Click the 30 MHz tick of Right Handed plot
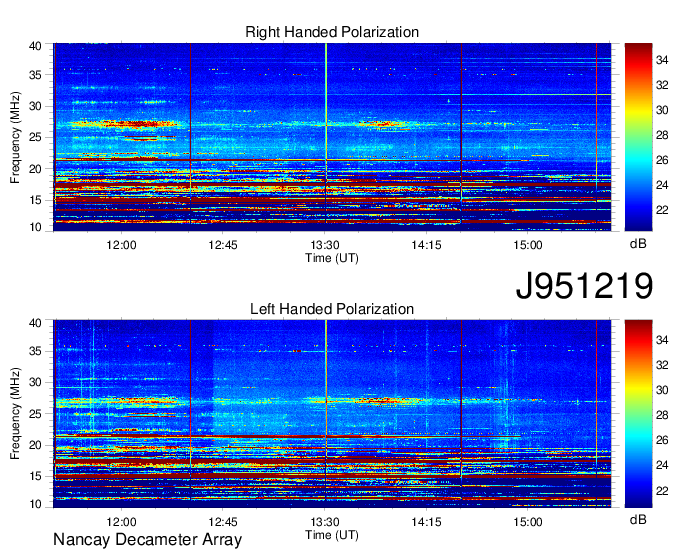This screenshot has width=680, height=552. point(35,106)
